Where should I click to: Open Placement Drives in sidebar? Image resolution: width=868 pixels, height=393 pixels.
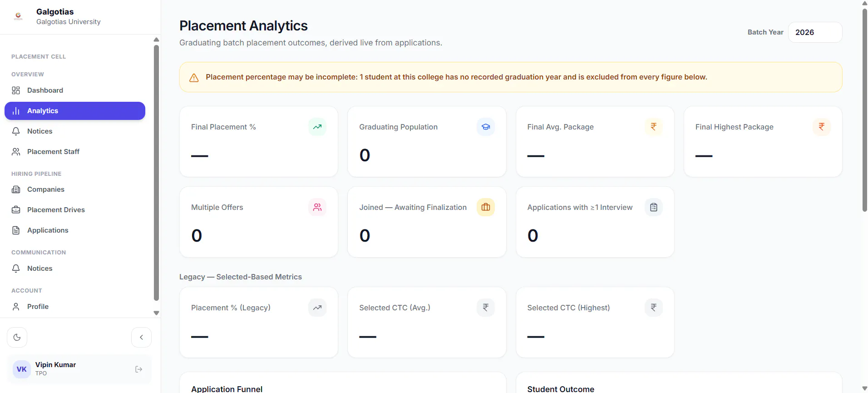point(75,210)
